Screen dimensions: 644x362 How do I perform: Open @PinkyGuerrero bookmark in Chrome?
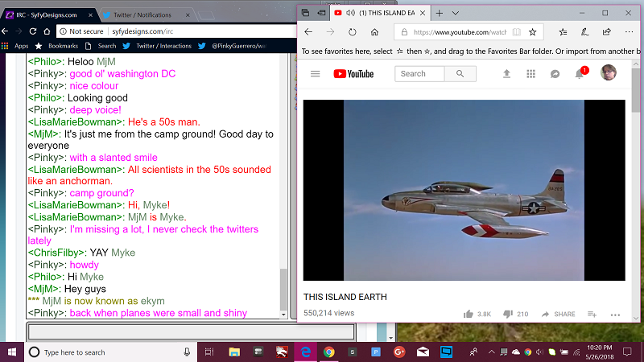[233, 46]
